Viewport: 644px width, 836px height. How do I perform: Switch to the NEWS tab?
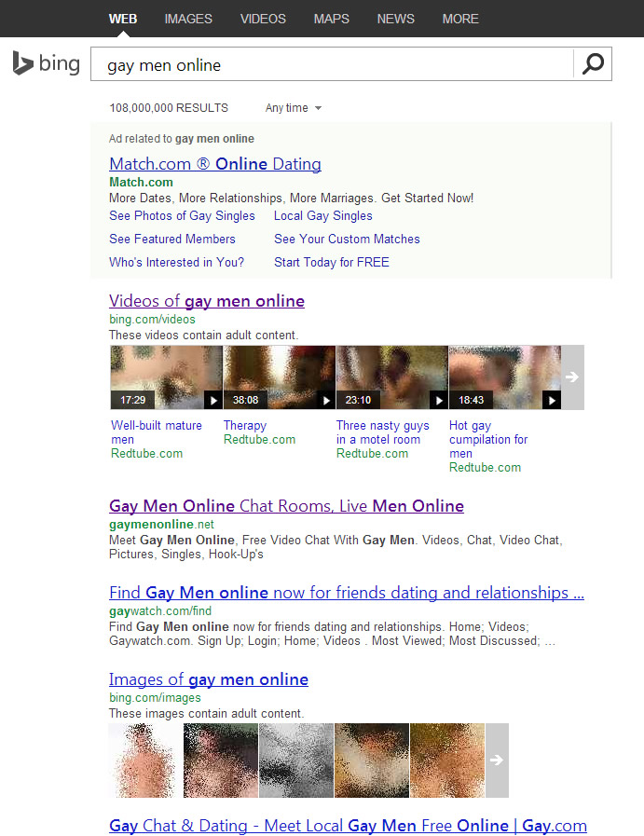coord(395,19)
